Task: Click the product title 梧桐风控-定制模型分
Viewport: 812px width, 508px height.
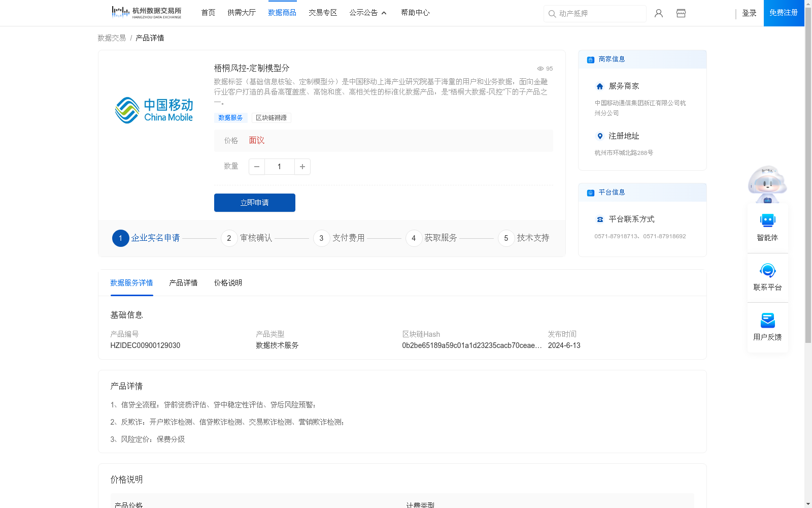Action: coord(252,68)
